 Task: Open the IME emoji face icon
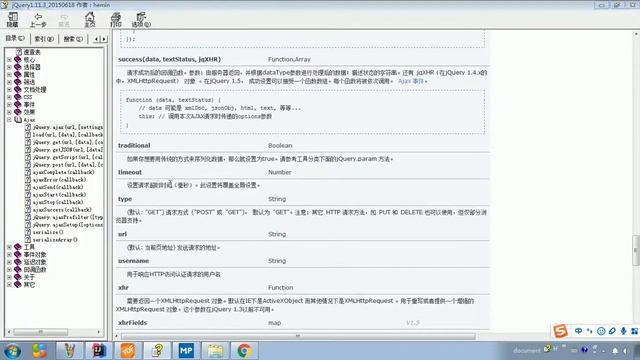(x=601, y=331)
